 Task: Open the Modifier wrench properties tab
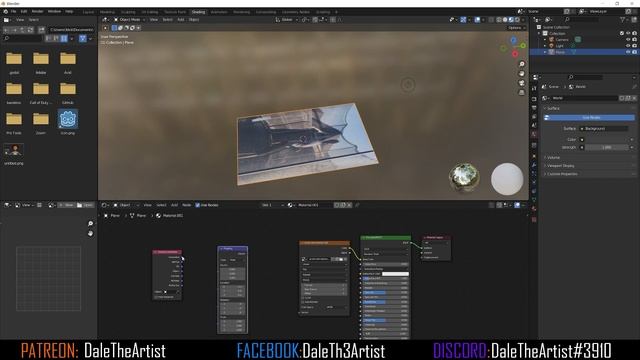(x=534, y=165)
